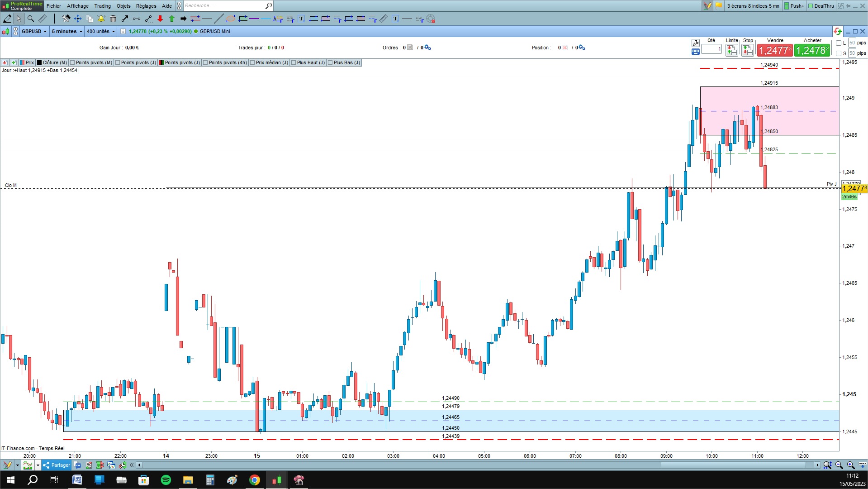The image size is (868, 489).
Task: Click the green Acheter price button
Action: pos(812,50)
